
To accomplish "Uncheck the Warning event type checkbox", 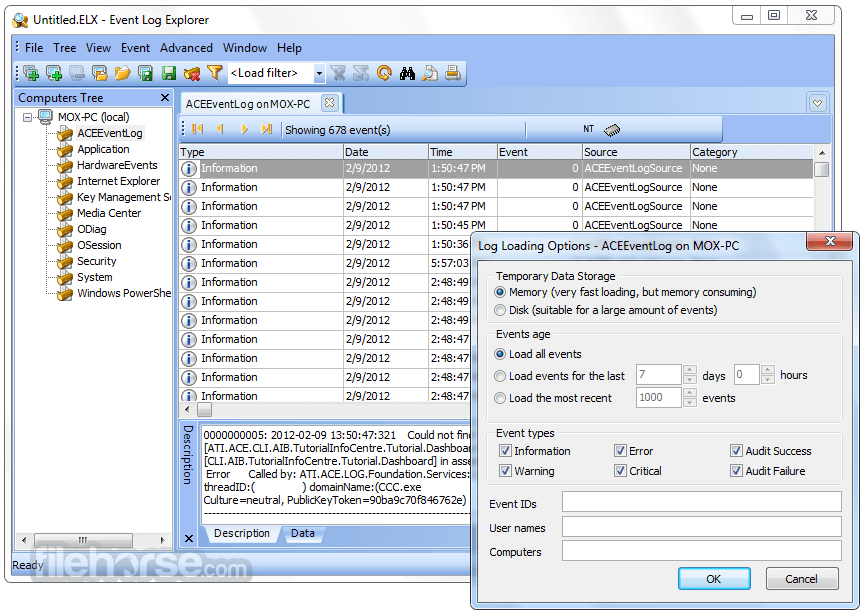I will click(x=505, y=471).
